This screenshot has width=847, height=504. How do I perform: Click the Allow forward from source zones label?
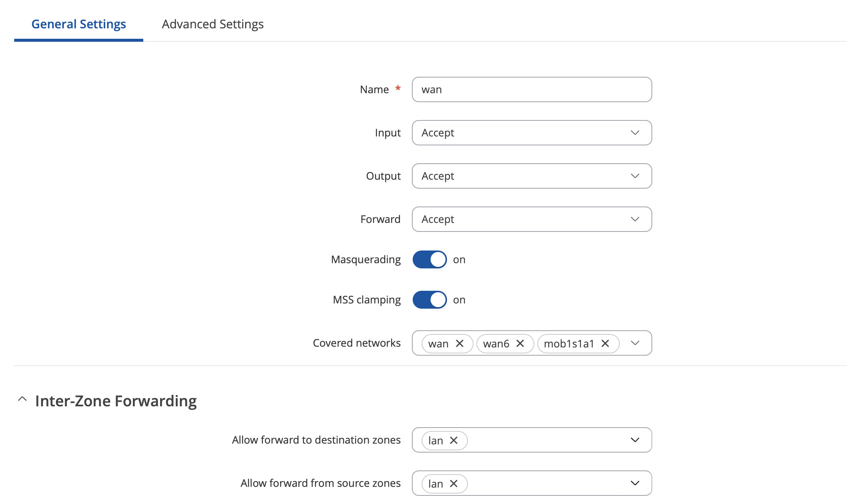pyautogui.click(x=321, y=483)
